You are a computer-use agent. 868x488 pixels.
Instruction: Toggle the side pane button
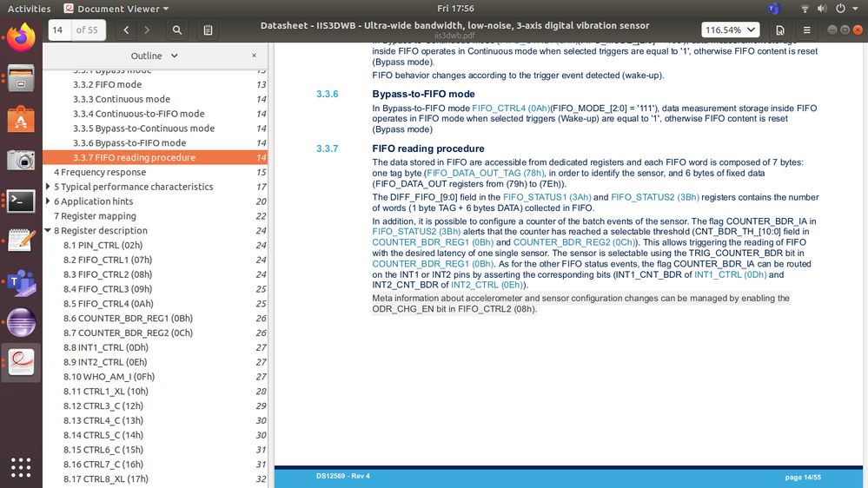pos(209,30)
